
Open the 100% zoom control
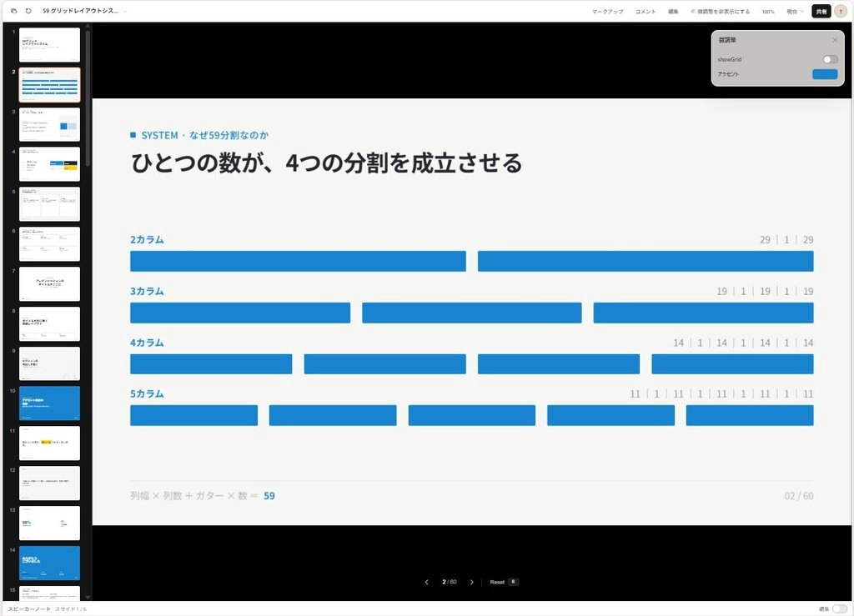[x=768, y=12]
